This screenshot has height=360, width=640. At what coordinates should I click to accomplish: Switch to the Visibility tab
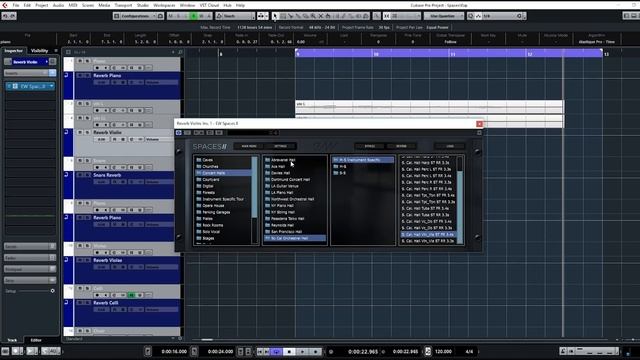coord(40,51)
